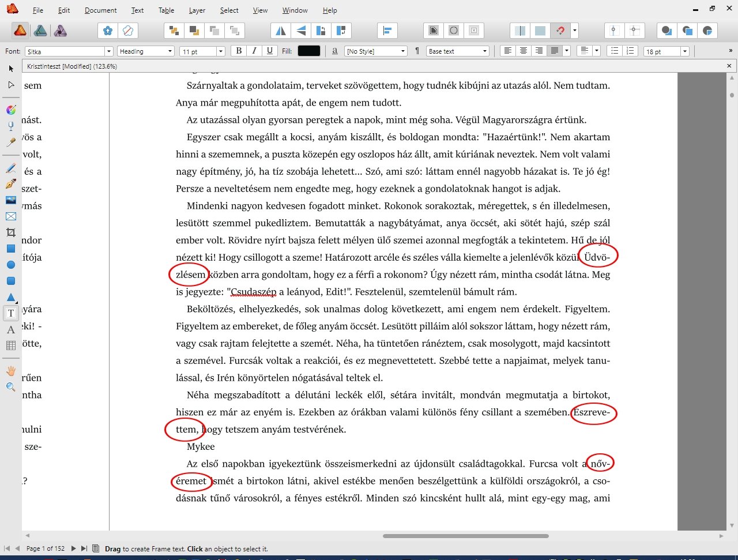
Task: Go to the next page arrow
Action: tap(73, 548)
